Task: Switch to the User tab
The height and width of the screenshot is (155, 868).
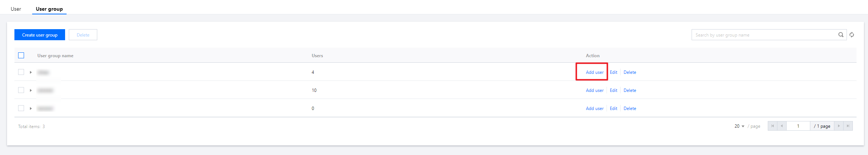Action: pyautogui.click(x=16, y=9)
